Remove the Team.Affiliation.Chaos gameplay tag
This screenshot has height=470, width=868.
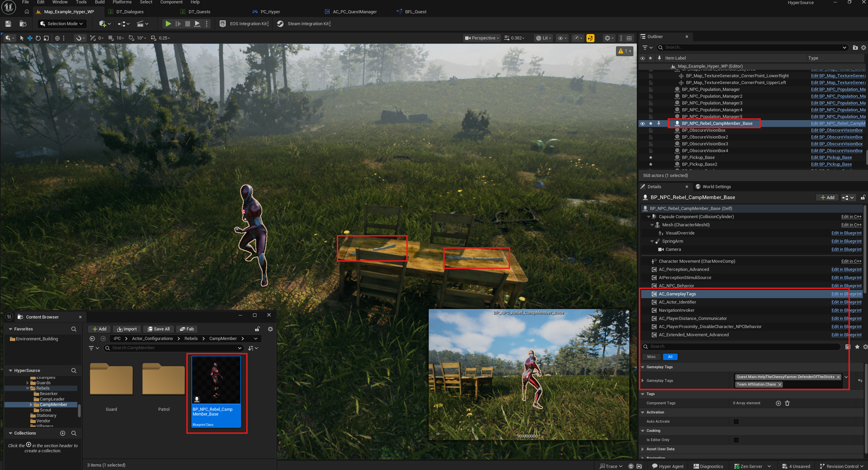pyautogui.click(x=780, y=385)
